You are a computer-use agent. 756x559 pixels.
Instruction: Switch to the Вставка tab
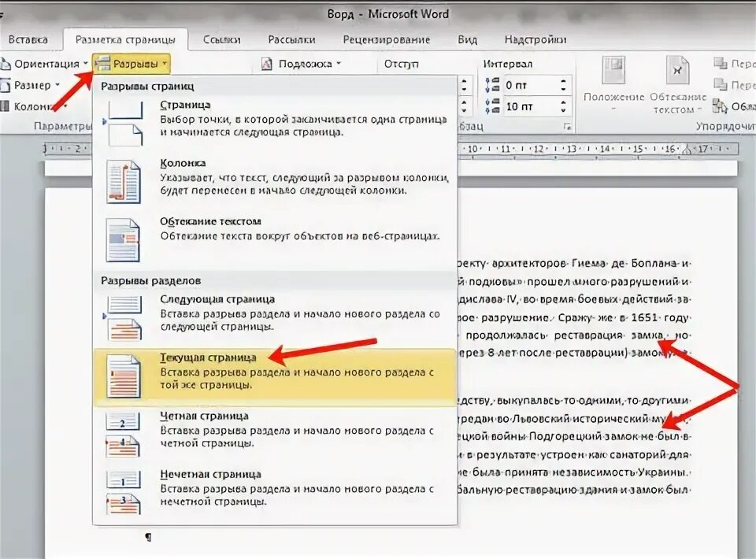(x=28, y=39)
